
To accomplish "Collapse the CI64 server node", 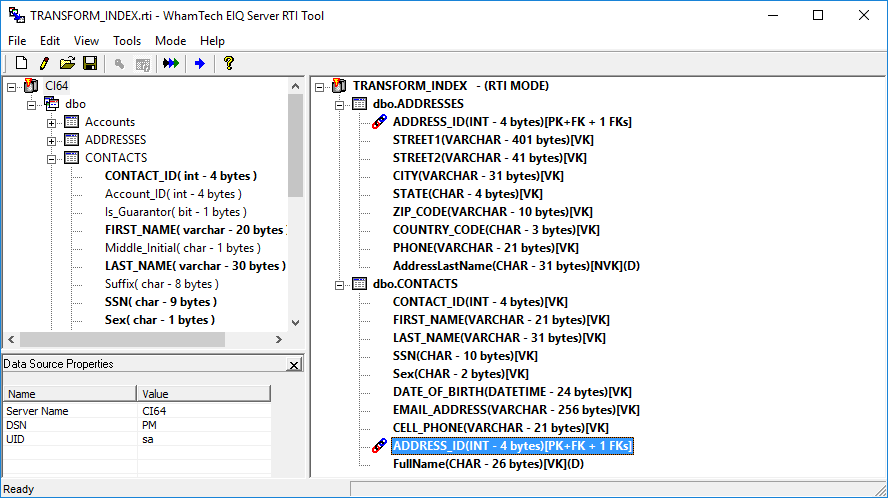I will tap(11, 87).
